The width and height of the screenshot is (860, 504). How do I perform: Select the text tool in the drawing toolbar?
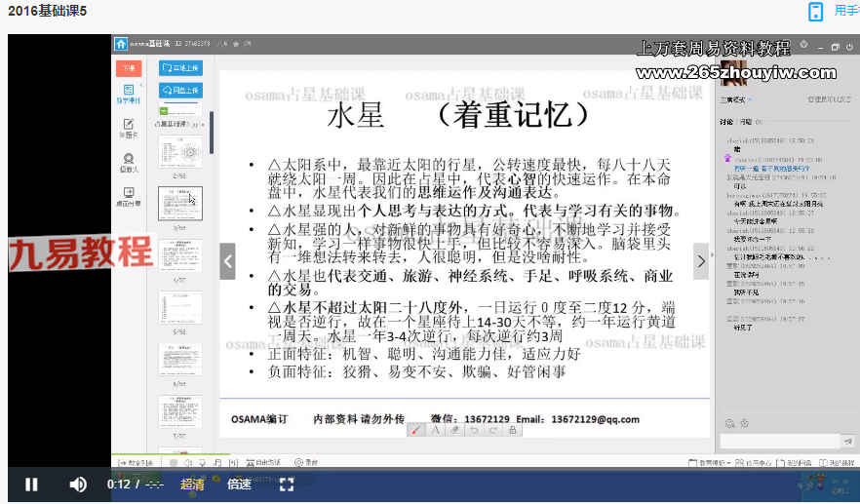point(436,431)
